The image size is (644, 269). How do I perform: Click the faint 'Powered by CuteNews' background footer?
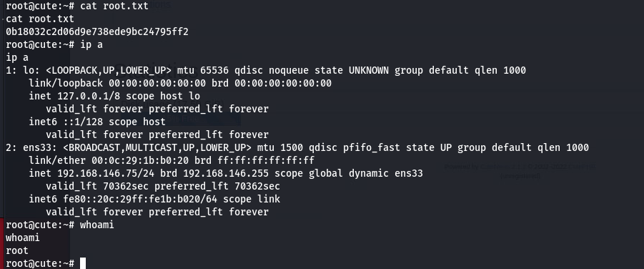tap(520, 167)
